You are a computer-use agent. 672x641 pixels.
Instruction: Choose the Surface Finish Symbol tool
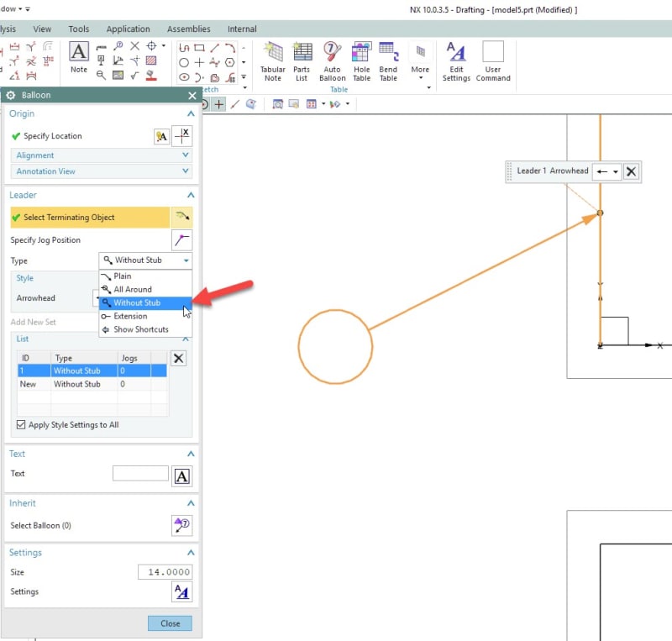coord(134,76)
